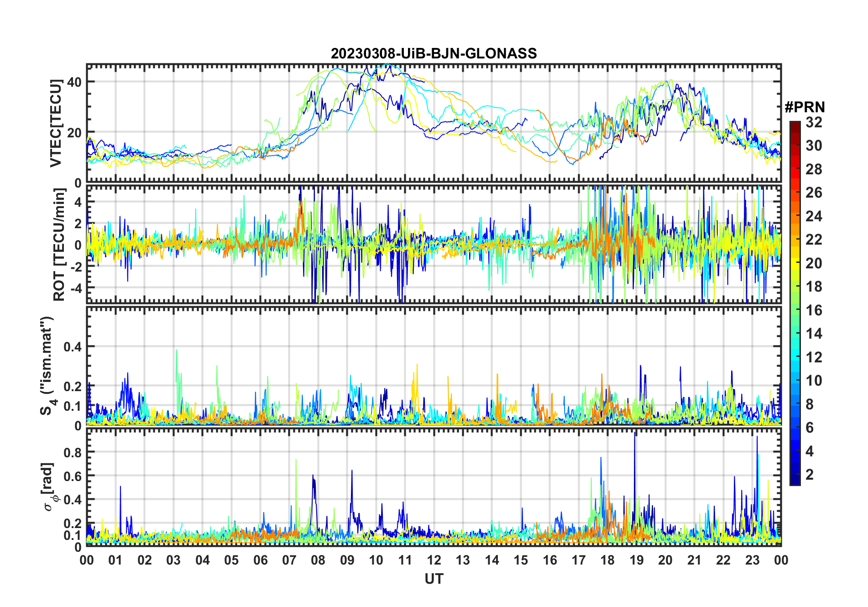Click the 28 label on PRN colorbar
This screenshot has height=607, width=868.
pyautogui.click(x=814, y=169)
